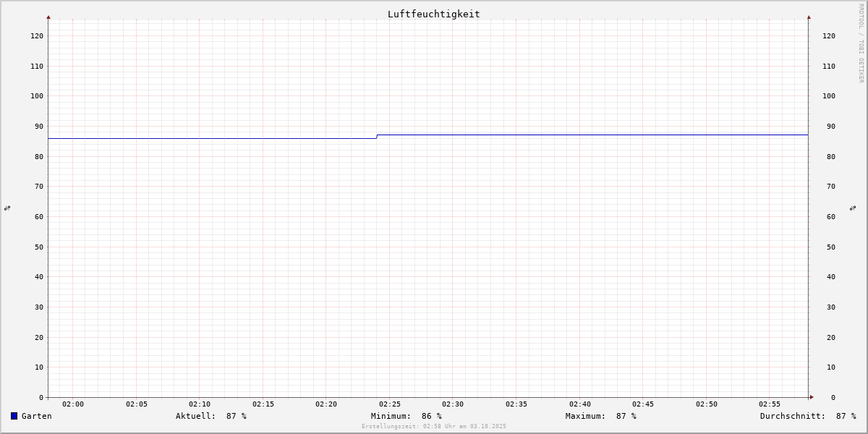This screenshot has width=868, height=434.
Task: Click the 90 label on left y-axis
Action: coord(39,127)
